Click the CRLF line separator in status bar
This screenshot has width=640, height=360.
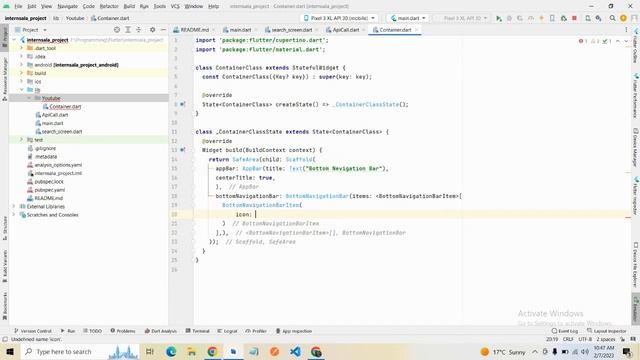568,339
